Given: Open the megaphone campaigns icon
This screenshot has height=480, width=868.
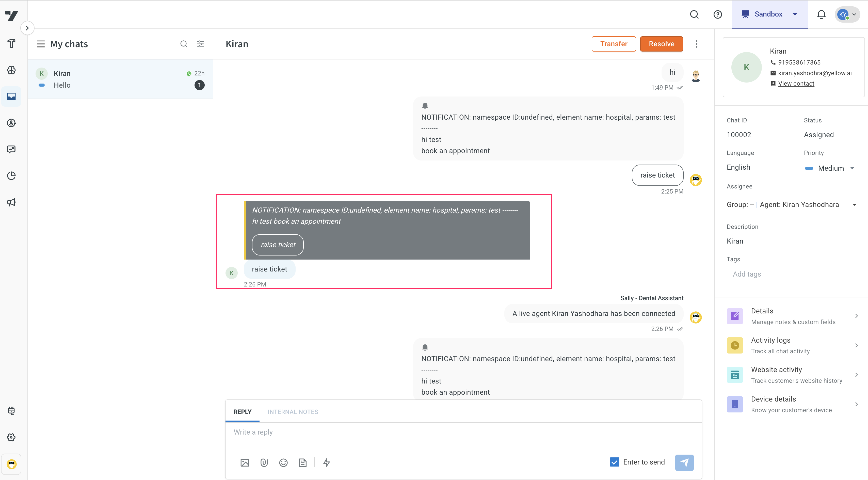Looking at the screenshot, I should [x=11, y=202].
